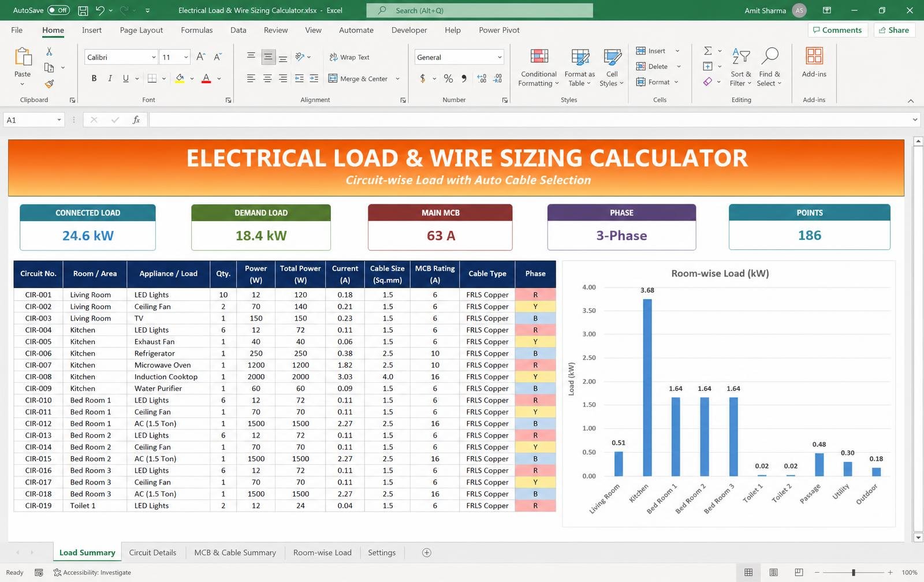This screenshot has width=924, height=582.
Task: Click the AutoSum sigma icon
Action: tap(707, 51)
